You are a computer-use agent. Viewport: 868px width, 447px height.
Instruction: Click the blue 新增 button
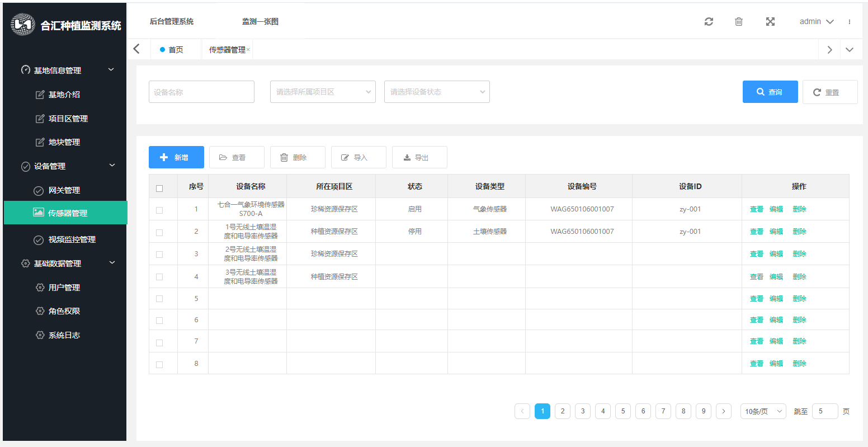pyautogui.click(x=176, y=157)
